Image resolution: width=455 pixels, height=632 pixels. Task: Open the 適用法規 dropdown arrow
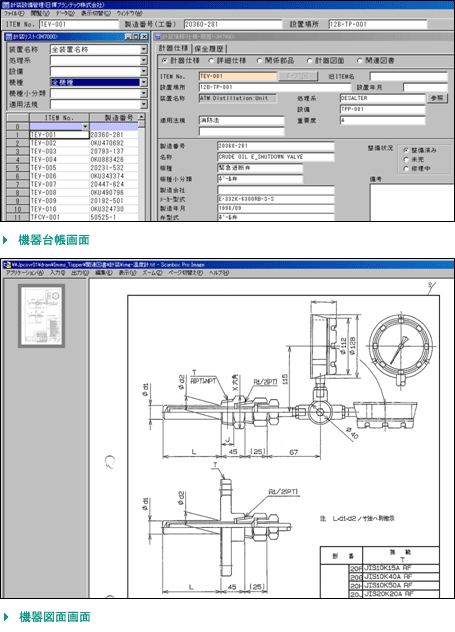tap(144, 104)
